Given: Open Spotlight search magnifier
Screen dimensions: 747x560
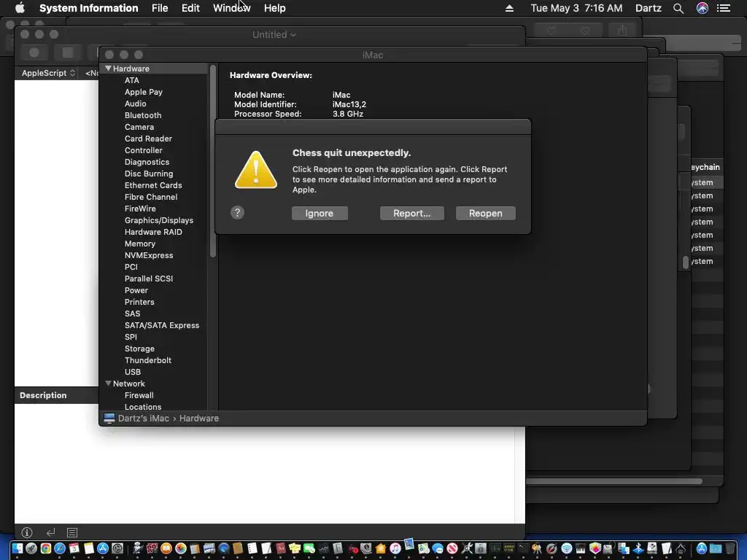Looking at the screenshot, I should tap(678, 8).
